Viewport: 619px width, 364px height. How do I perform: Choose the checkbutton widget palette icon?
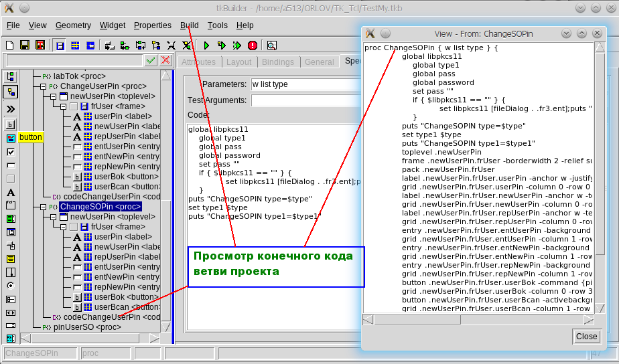pyautogui.click(x=11, y=152)
